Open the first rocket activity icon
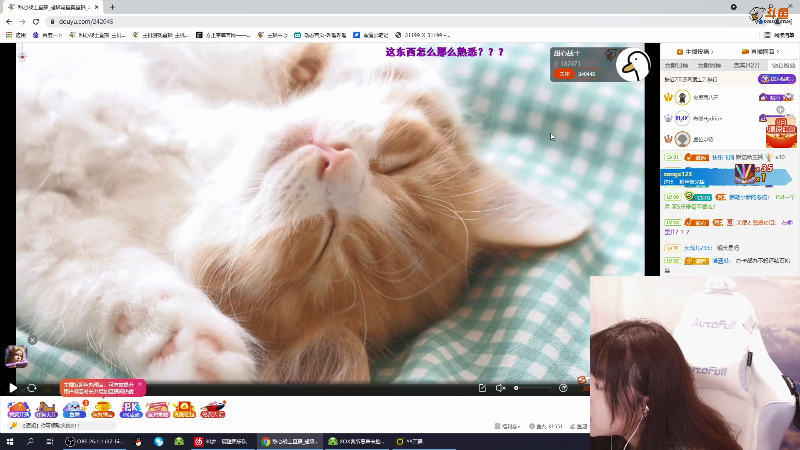The image size is (800, 450). [19, 409]
